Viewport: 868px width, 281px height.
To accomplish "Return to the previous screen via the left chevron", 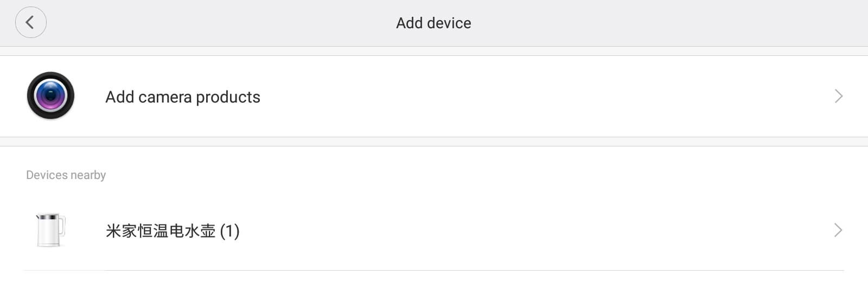I will [x=30, y=22].
